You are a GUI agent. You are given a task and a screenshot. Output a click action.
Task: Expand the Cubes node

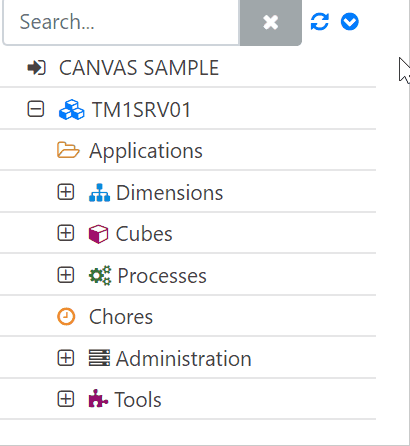click(66, 233)
